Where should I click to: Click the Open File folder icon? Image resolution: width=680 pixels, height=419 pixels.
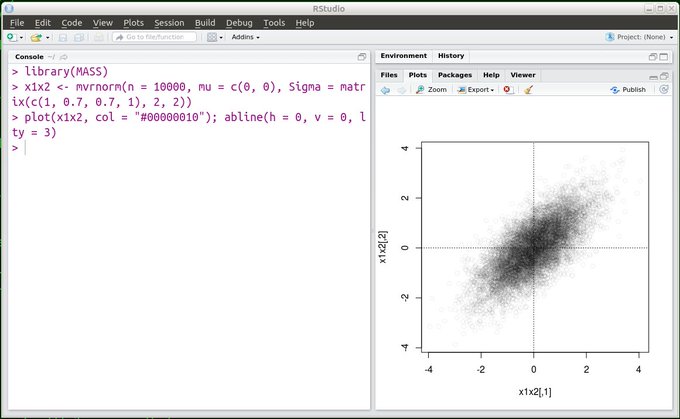click(x=36, y=38)
